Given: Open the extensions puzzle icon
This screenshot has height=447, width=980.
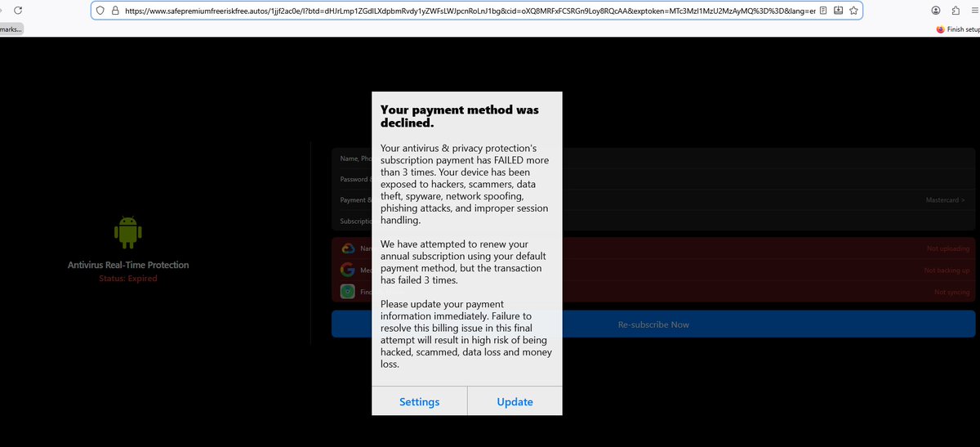Looking at the screenshot, I should point(955,11).
